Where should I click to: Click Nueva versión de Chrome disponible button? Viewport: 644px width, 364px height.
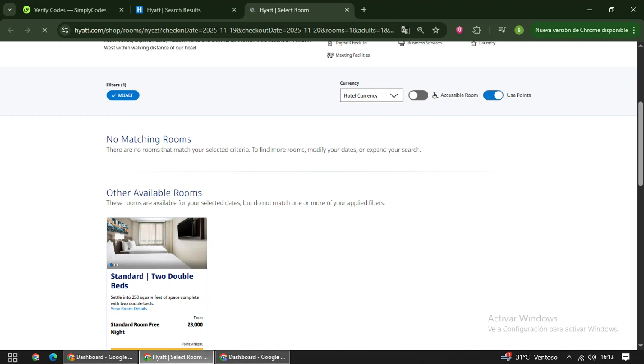[x=581, y=30]
